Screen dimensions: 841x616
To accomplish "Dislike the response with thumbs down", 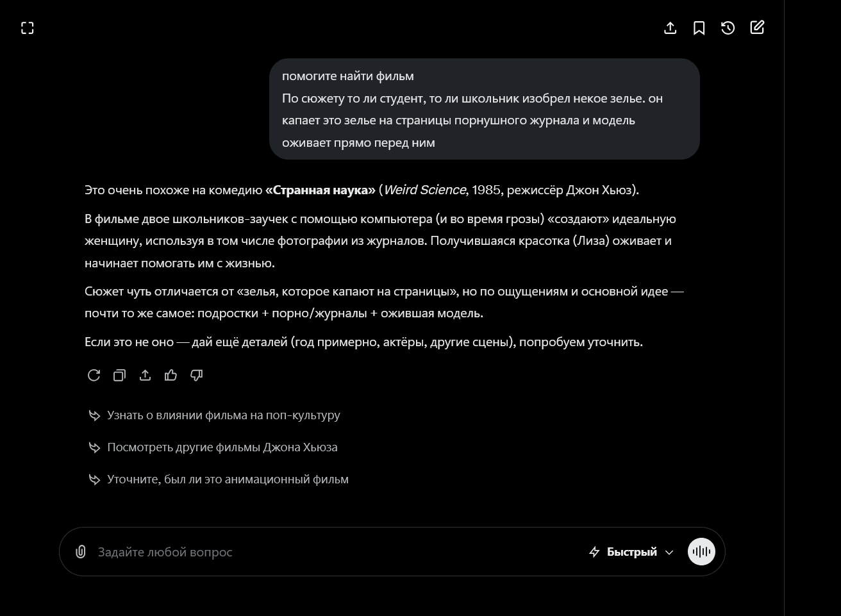I will coord(196,375).
